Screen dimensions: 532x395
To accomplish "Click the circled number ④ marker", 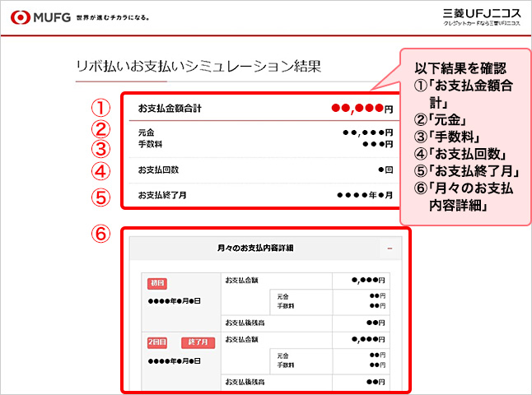I will coord(100,173).
